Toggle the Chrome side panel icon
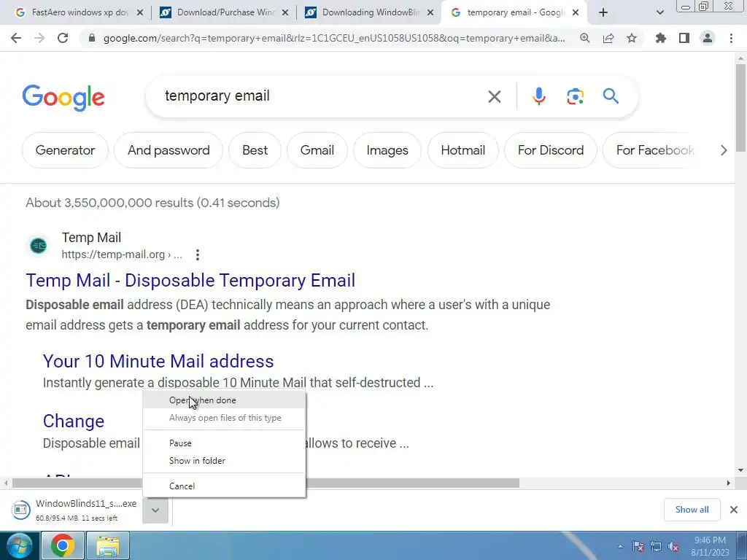The image size is (747, 560). pos(684,38)
